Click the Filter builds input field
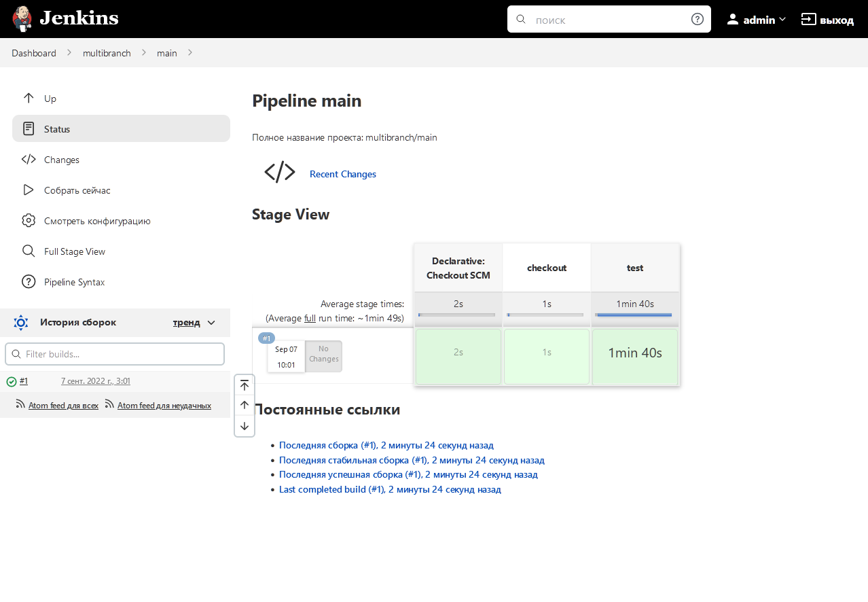This screenshot has width=868, height=602. pyautogui.click(x=115, y=353)
